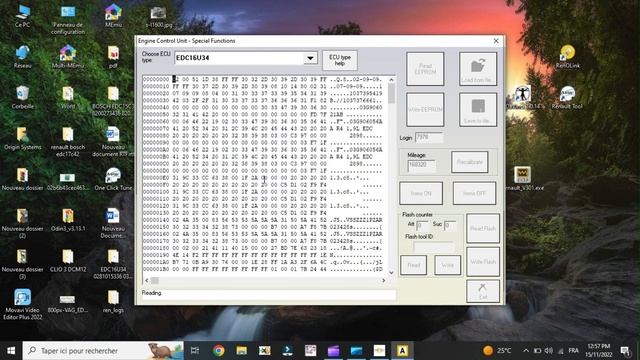The width and height of the screenshot is (640, 360).
Task: Click the Flash counter Suc field
Action: 449,225
